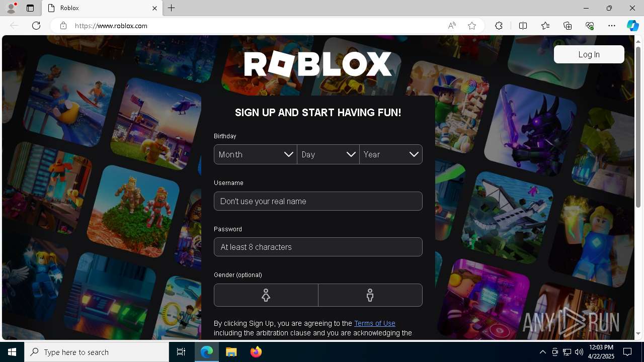Open the Favorites list
Screen dimensions: 644x362
pyautogui.click(x=545, y=26)
